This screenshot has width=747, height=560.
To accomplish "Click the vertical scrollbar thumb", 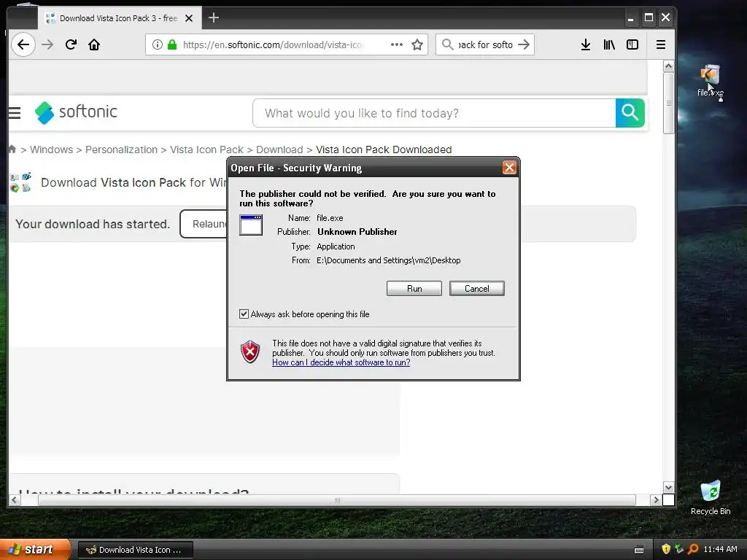I will click(668, 103).
